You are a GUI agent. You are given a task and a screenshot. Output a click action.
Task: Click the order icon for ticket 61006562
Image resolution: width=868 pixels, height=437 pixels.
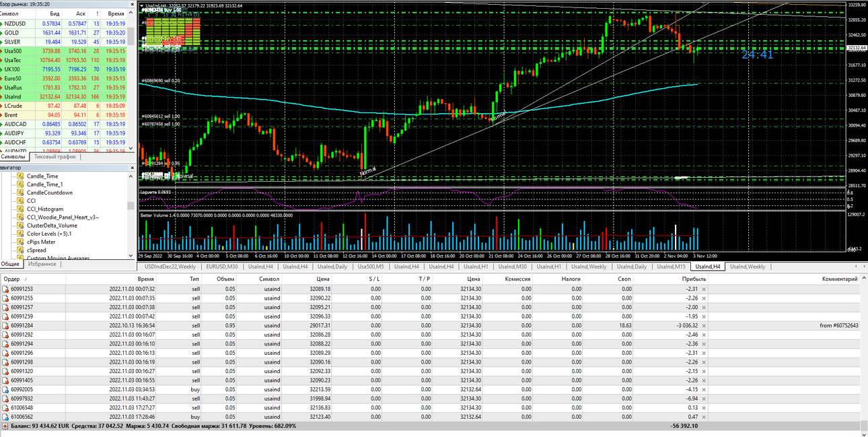pos(6,417)
